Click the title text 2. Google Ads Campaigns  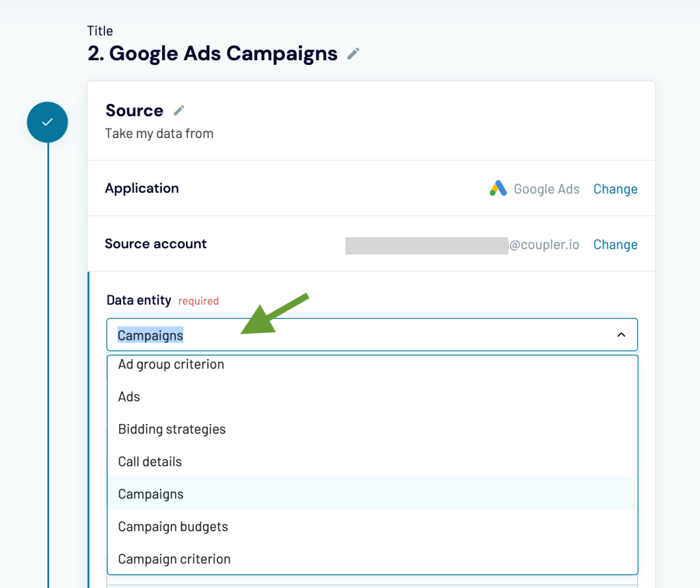[x=213, y=53]
